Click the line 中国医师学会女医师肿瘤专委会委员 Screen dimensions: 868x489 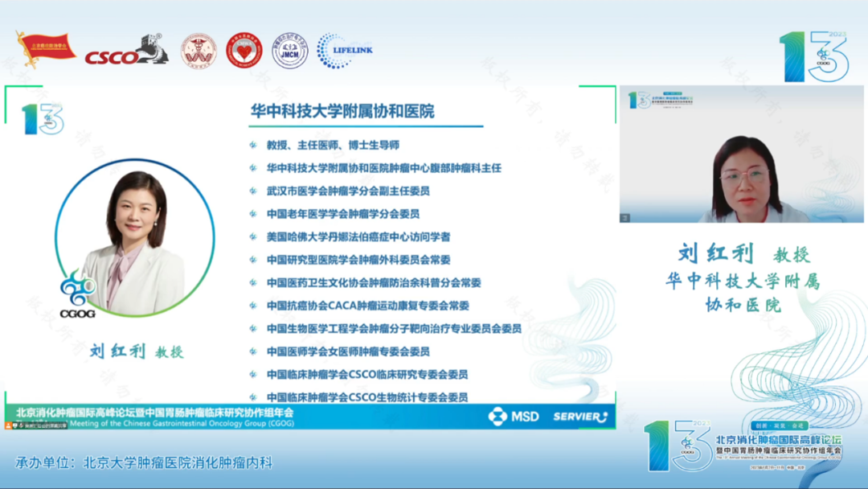tap(348, 351)
